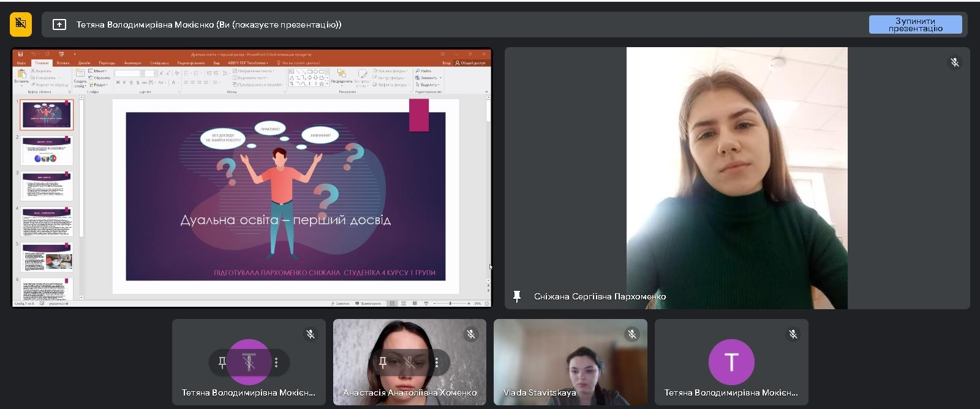Screen dimensions: 980x409
Task: Toggle italic (К) formatting
Action: (x=124, y=82)
